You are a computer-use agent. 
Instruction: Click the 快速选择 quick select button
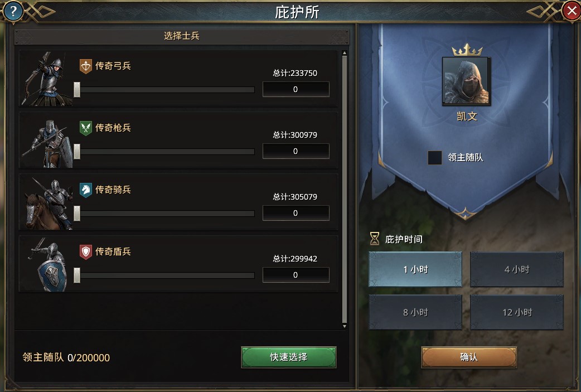(289, 357)
